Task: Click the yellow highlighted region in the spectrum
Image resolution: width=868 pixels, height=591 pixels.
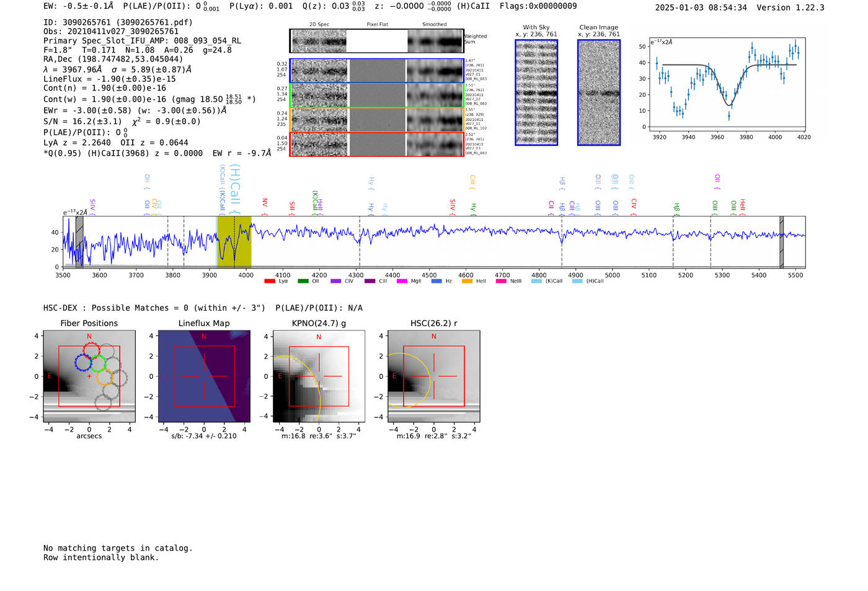Action: pyautogui.click(x=234, y=242)
